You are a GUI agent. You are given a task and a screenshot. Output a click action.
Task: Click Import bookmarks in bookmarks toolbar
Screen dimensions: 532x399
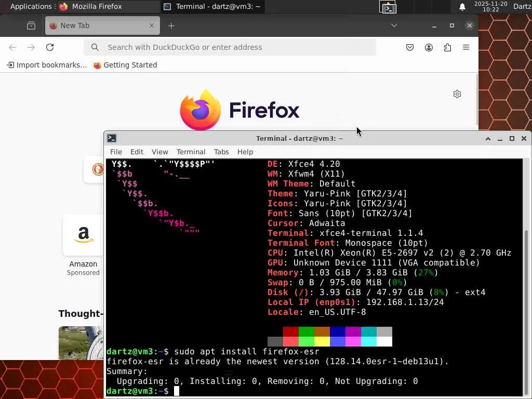coord(47,65)
